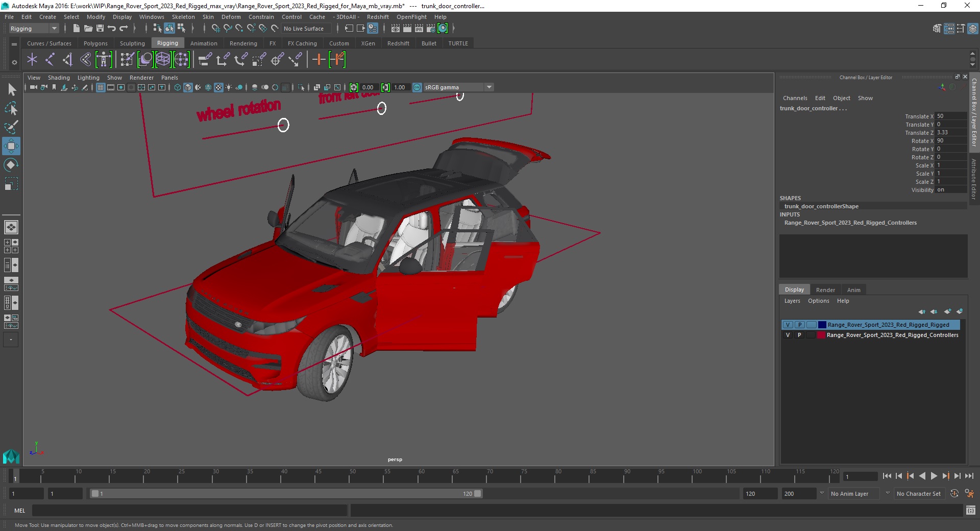Click the Create Joint shelf icon
The height and width of the screenshot is (531, 980).
point(50,60)
